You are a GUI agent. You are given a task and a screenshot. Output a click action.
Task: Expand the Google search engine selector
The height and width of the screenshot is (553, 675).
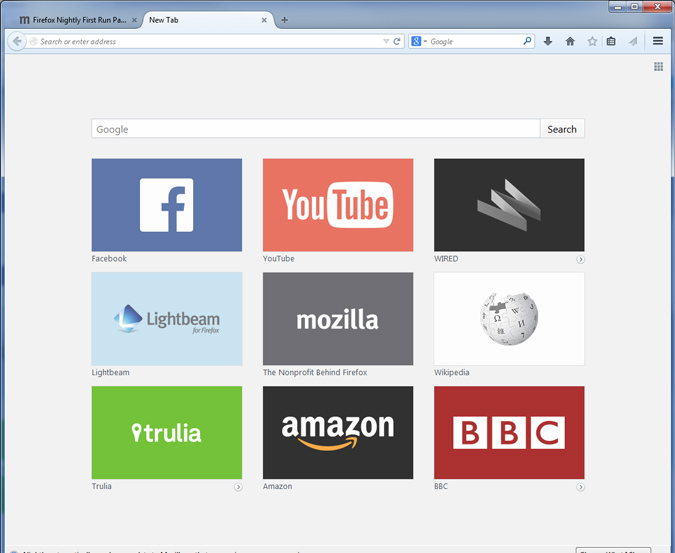[419, 42]
